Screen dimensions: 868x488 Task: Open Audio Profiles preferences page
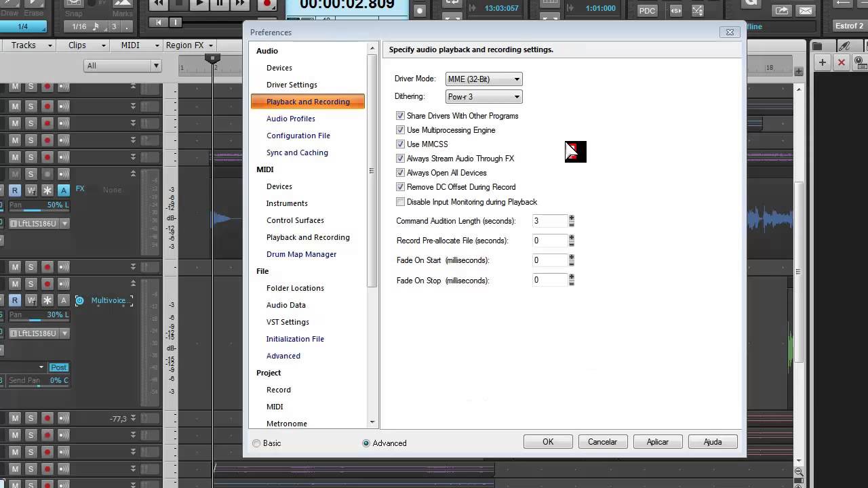click(x=291, y=119)
